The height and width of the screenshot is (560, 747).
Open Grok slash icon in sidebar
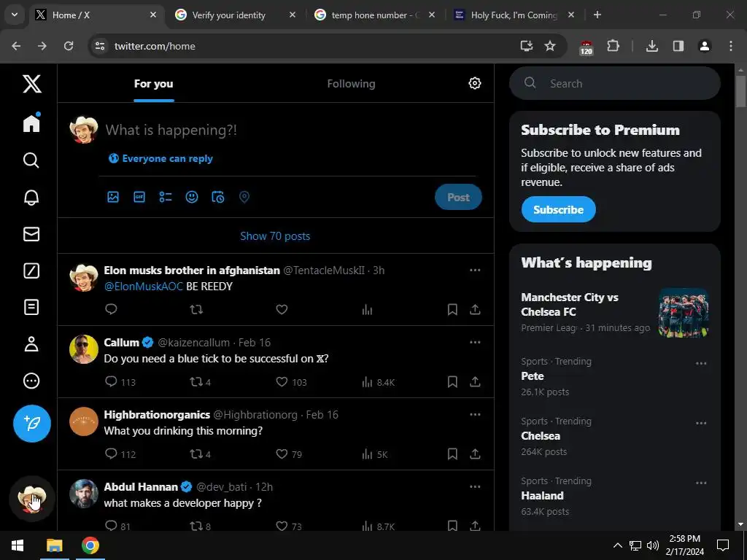click(31, 271)
